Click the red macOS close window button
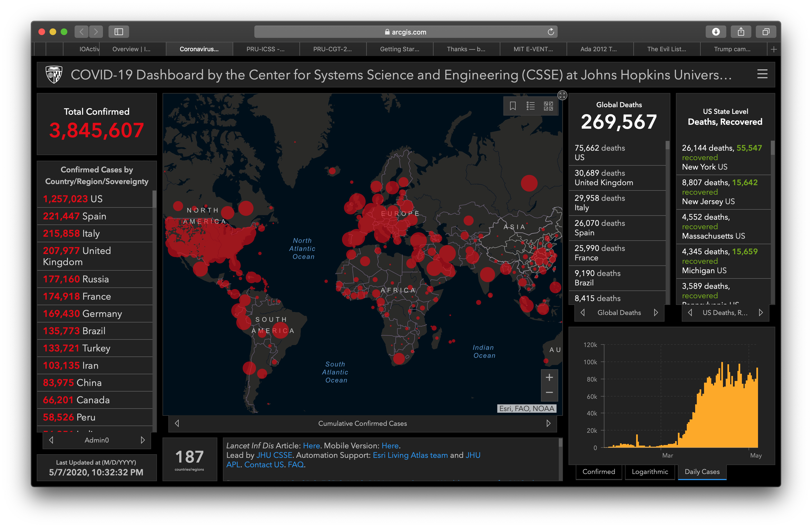 point(42,32)
